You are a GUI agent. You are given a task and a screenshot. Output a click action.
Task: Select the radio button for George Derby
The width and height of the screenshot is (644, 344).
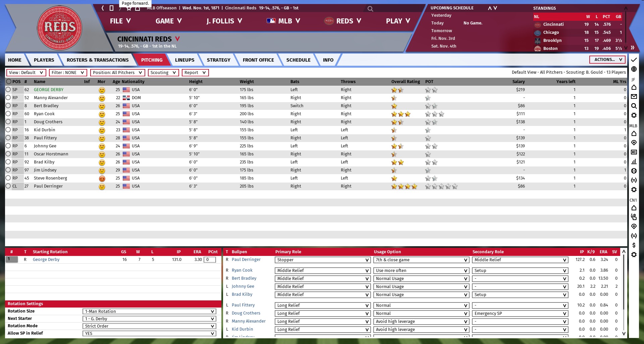click(x=8, y=89)
